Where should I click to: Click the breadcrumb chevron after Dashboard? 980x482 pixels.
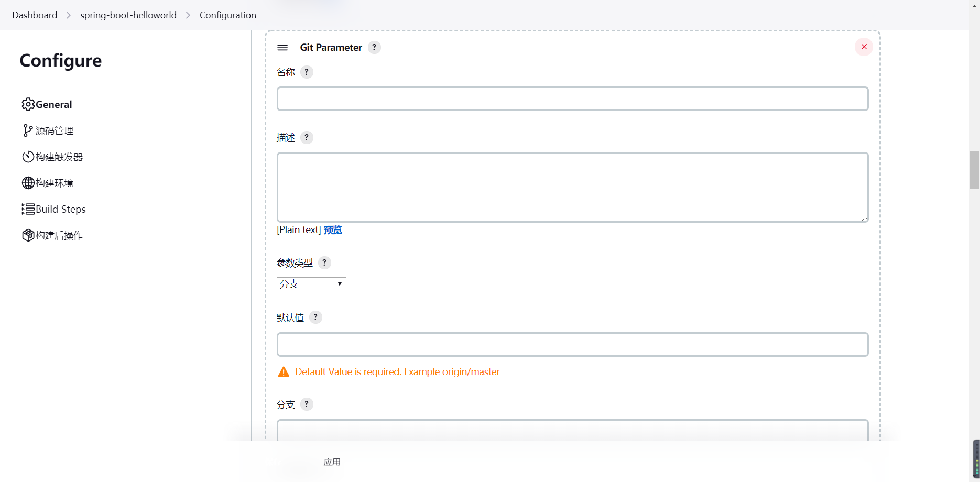69,15
